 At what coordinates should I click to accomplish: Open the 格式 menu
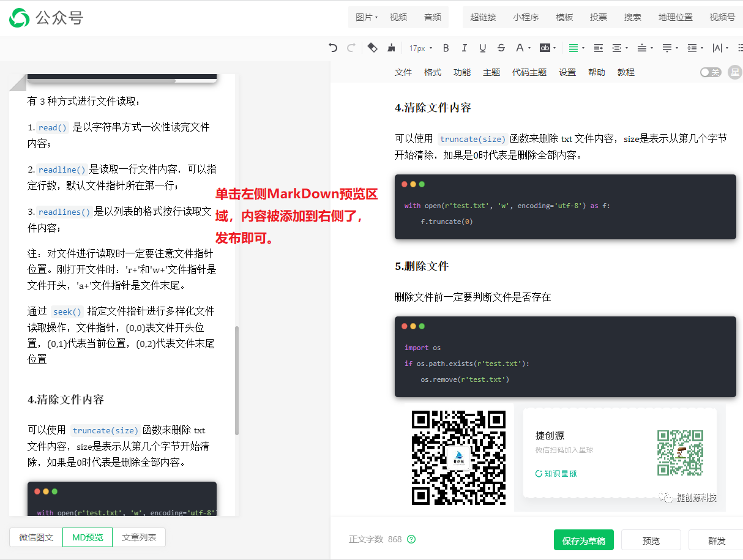click(433, 72)
